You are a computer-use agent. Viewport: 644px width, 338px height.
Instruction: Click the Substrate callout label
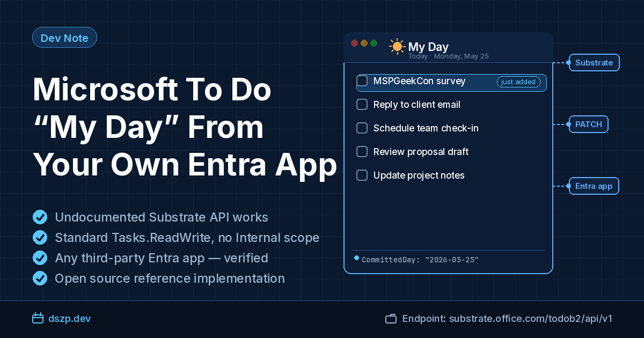pyautogui.click(x=594, y=63)
